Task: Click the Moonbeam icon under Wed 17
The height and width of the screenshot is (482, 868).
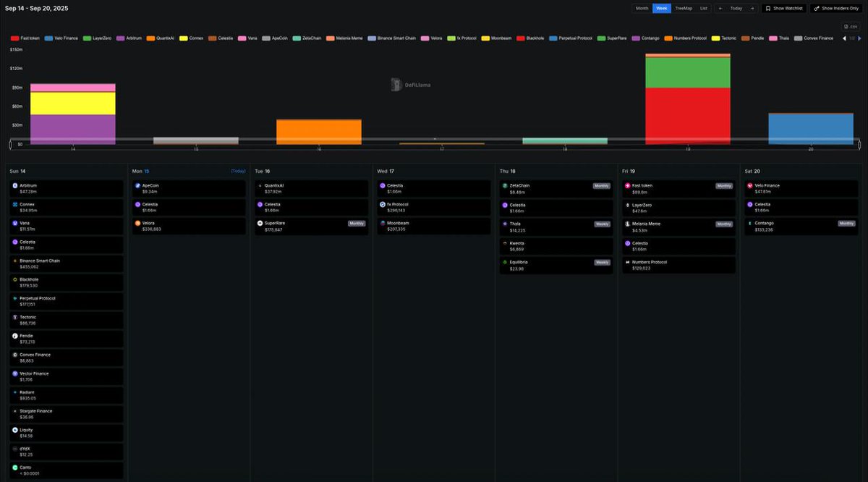Action: (383, 224)
